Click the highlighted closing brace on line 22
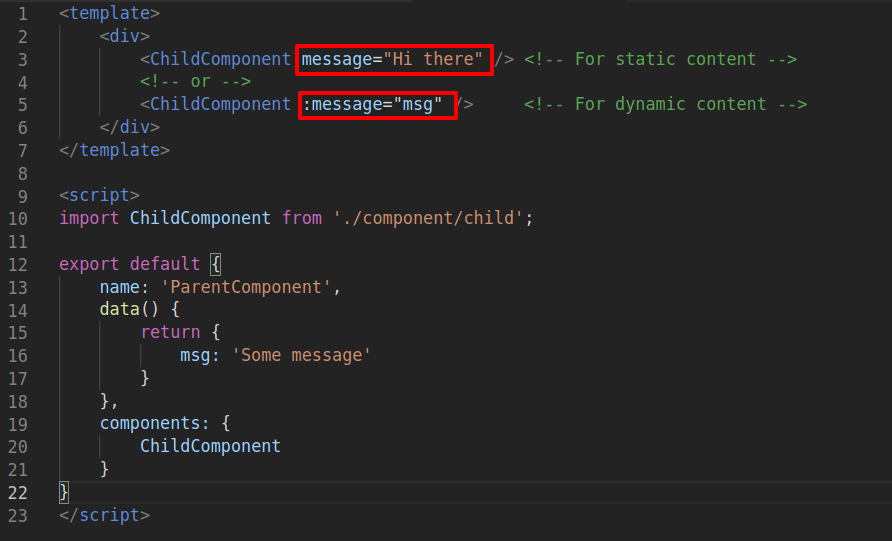This screenshot has height=541, width=892. click(x=64, y=493)
